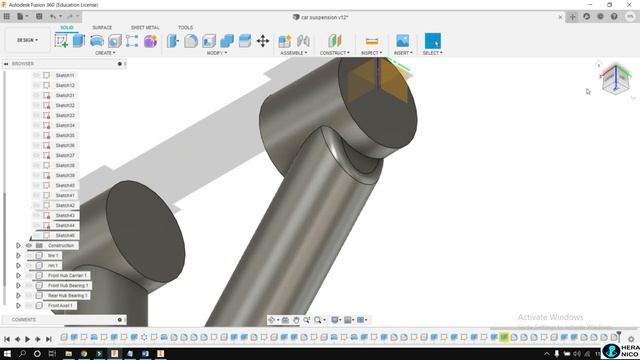Open the DESIGN workspace dropdown
Viewport: 640px width, 360px height.
point(27,40)
